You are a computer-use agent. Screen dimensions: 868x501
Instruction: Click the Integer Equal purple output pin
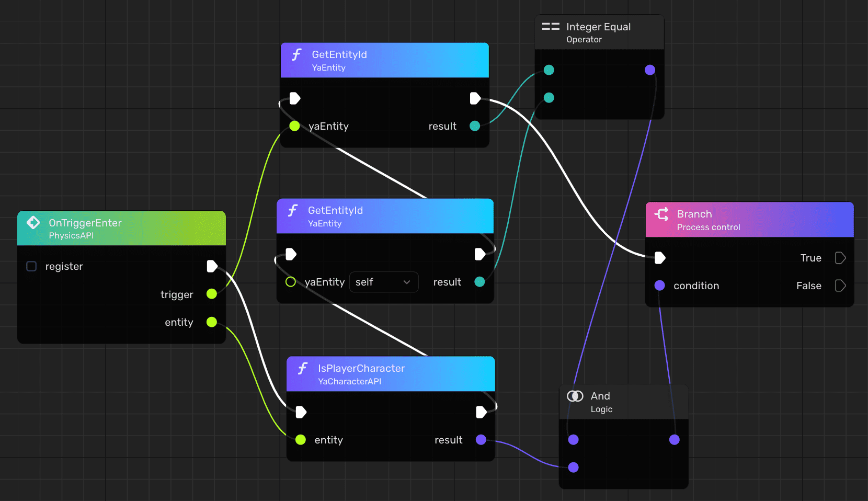tap(650, 70)
